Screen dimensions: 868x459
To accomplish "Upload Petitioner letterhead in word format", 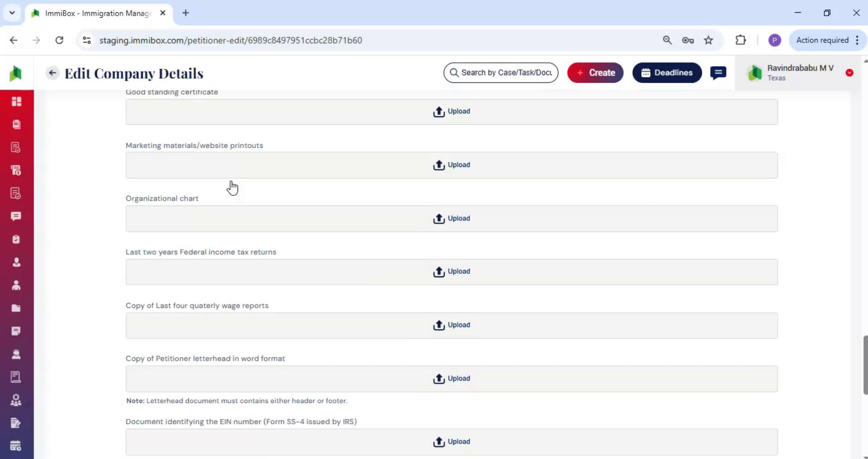I will tap(452, 379).
